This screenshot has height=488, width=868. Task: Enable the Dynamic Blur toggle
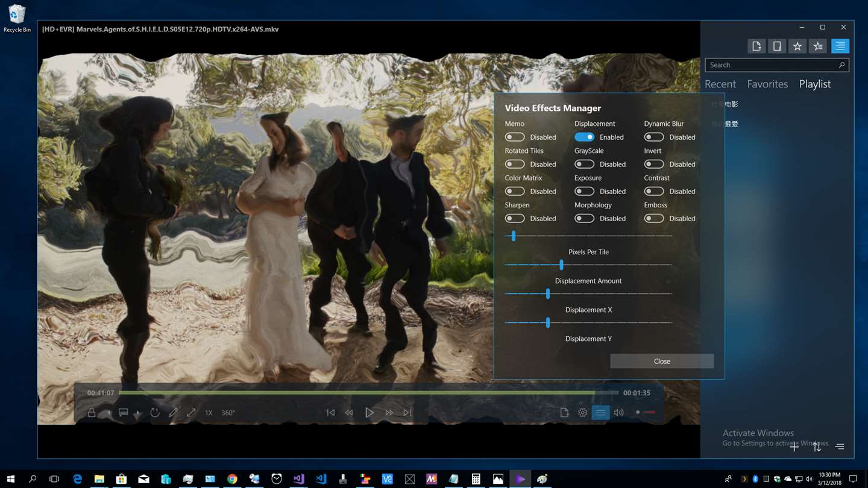coord(654,137)
